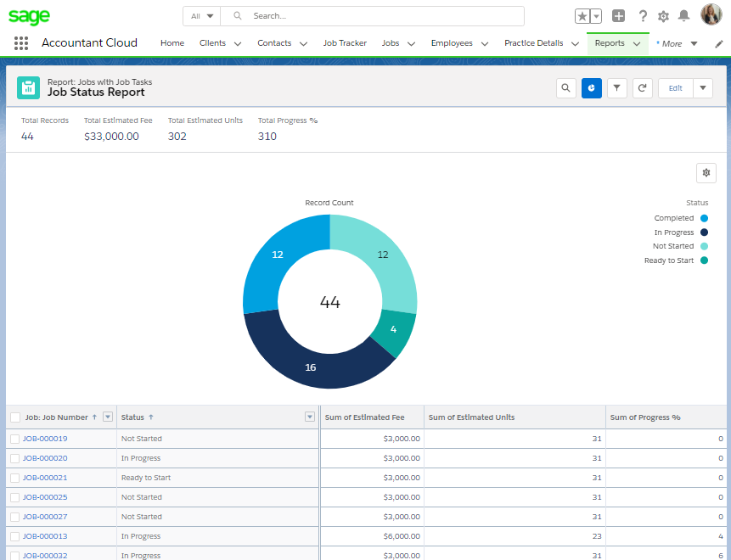The height and width of the screenshot is (560, 731).
Task: Select the checkbox for row JOB-000019
Action: 14,439
